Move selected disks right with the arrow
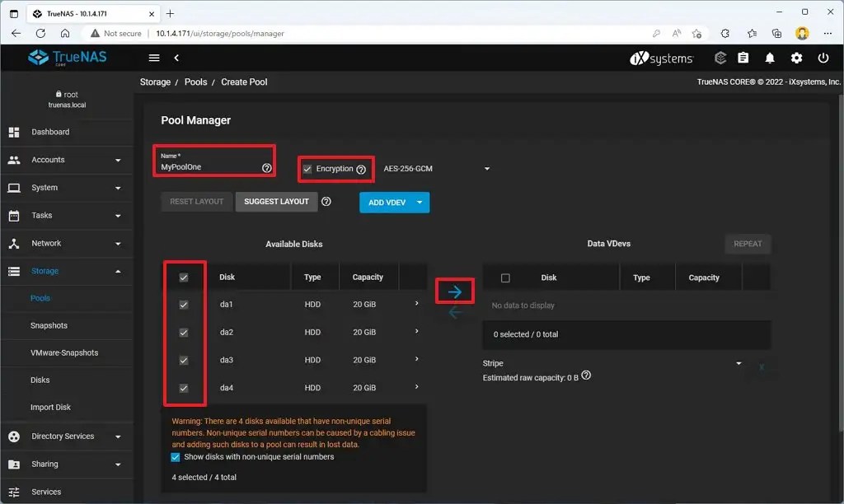 [x=455, y=290]
